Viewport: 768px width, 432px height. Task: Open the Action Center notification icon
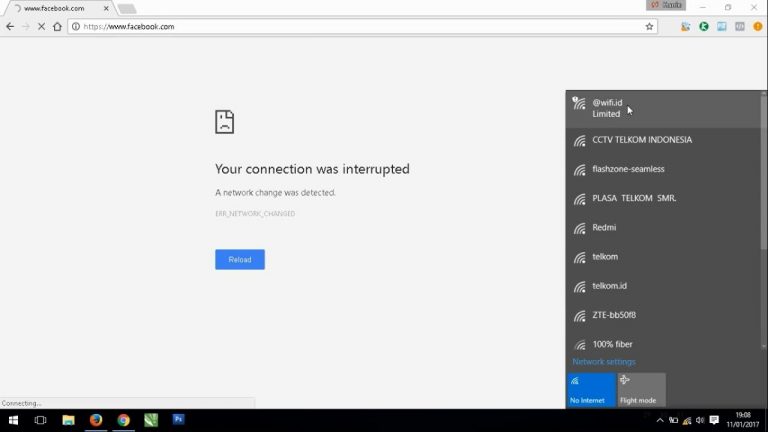click(714, 420)
